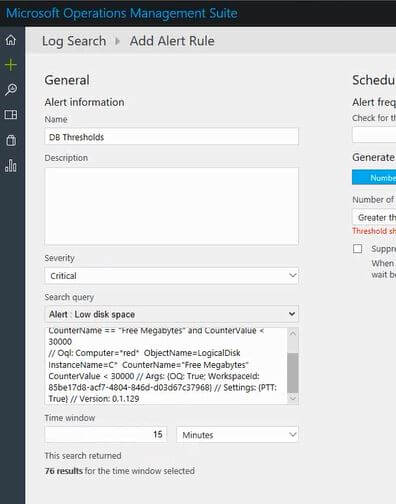The image size is (396, 504).
Task: Open the Greater than threshold dropdown
Action: click(x=374, y=217)
